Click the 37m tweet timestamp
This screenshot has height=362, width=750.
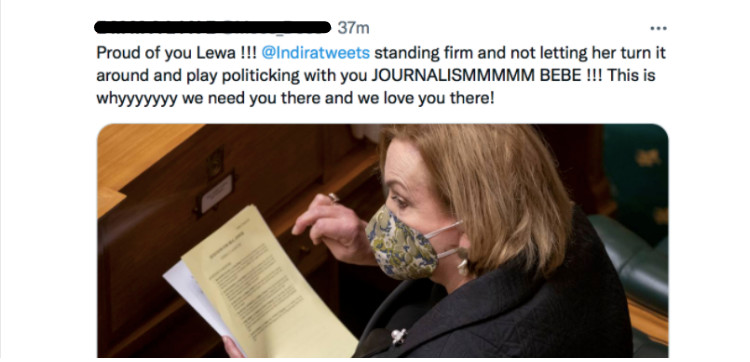[x=353, y=28]
